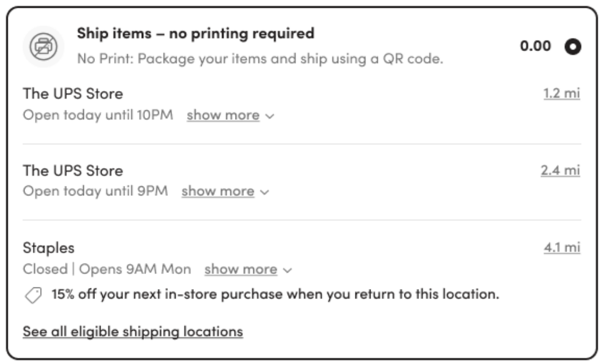Open the 1.2 mi distance link
This screenshot has height=364, width=606.
(x=561, y=93)
